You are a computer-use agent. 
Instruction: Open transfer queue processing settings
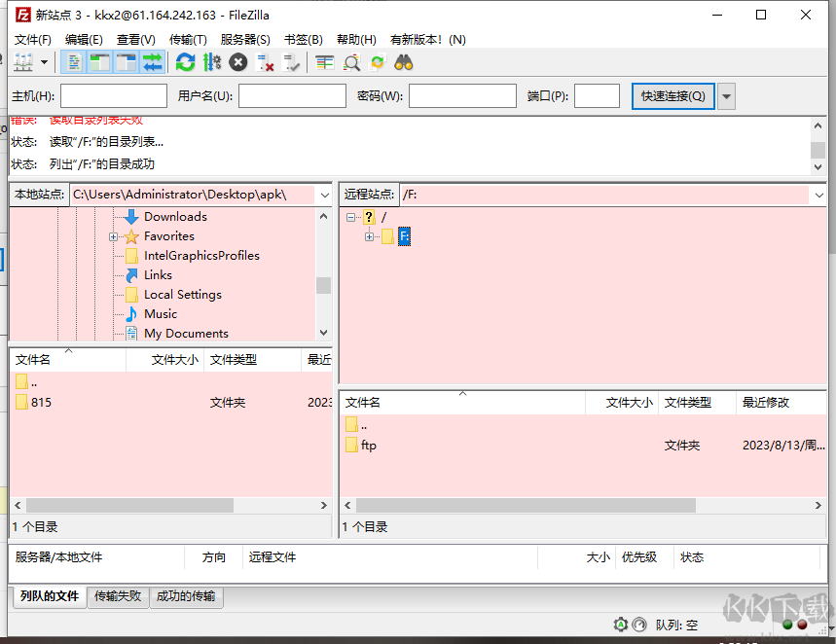click(x=209, y=61)
